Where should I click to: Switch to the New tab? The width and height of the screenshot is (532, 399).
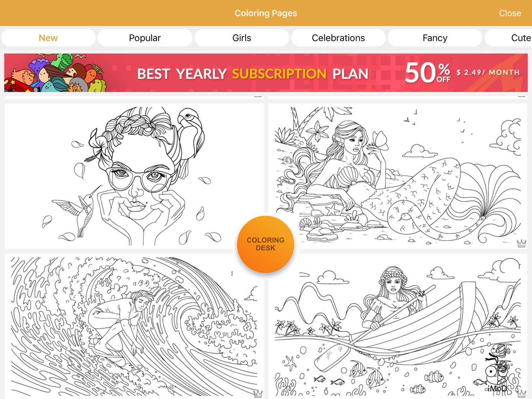tap(48, 38)
